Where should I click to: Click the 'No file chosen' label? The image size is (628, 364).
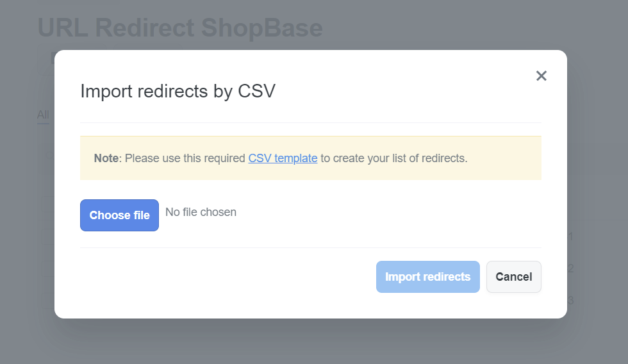[x=201, y=212]
